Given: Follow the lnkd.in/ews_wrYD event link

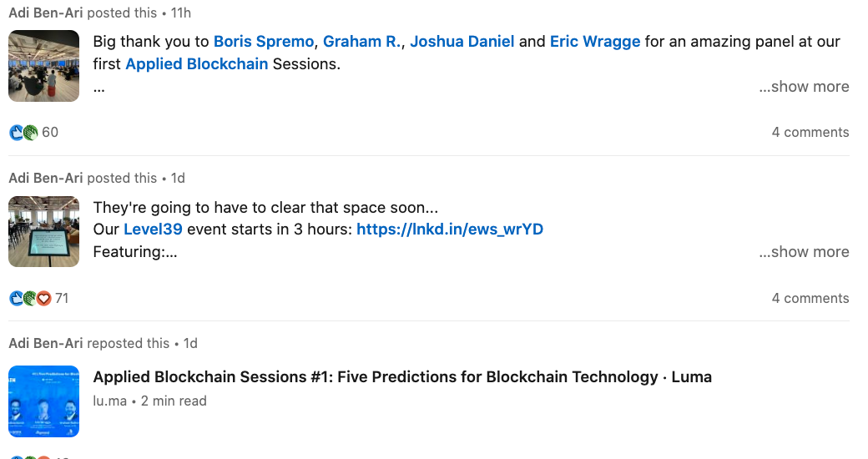Looking at the screenshot, I should (x=450, y=229).
